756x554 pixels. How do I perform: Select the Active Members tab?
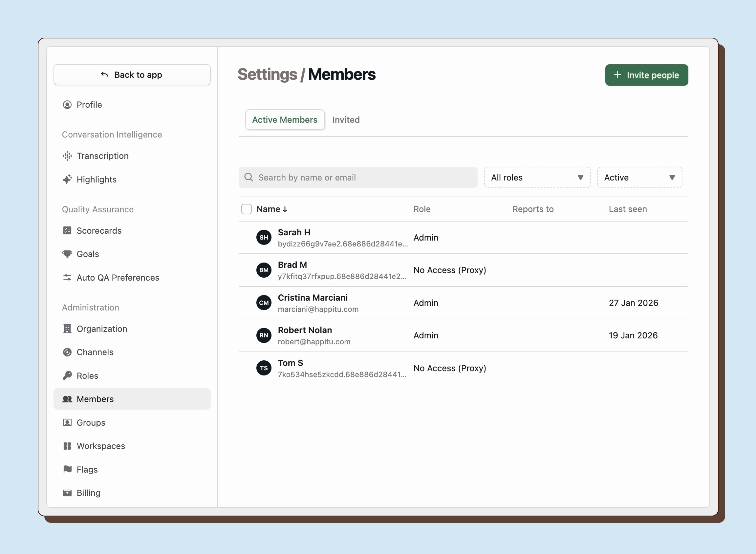click(x=284, y=120)
